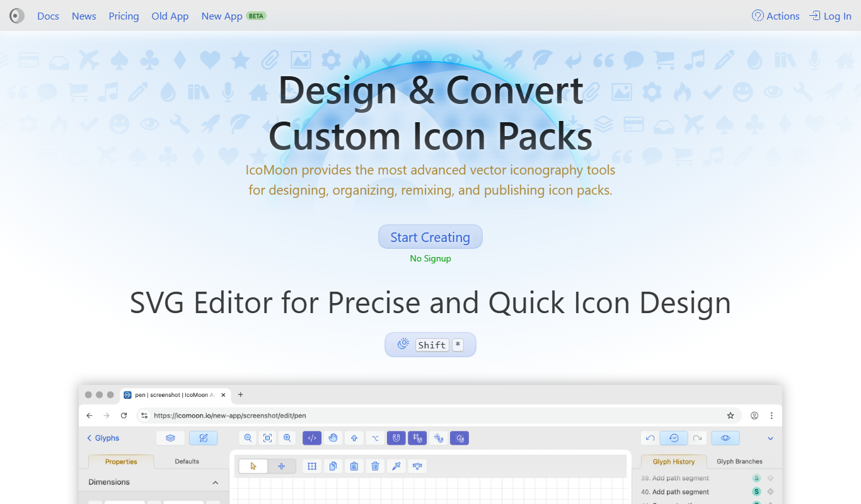Click the IcoMoon logo in the navbar
The height and width of the screenshot is (504, 861).
17,16
